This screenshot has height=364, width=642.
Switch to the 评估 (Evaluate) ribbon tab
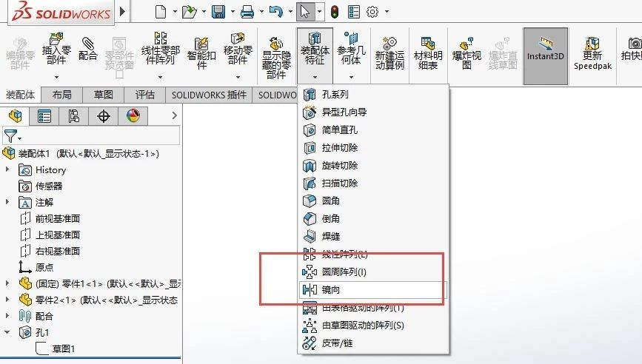(x=144, y=95)
